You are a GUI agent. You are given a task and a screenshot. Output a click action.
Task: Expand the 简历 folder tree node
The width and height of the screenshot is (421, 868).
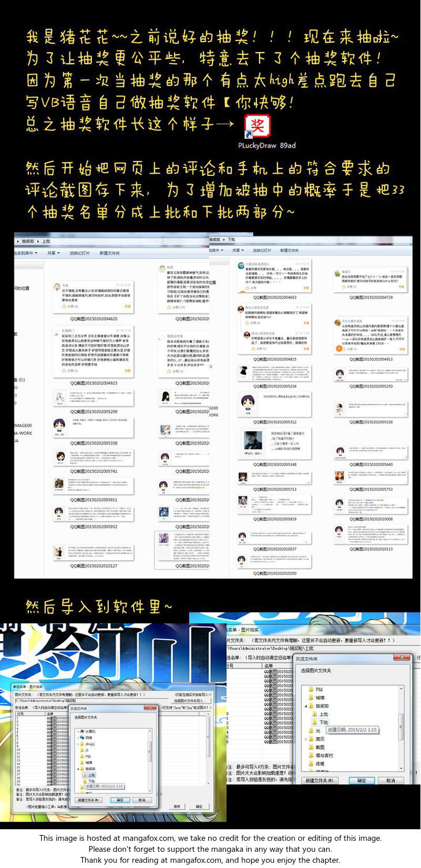point(305,739)
